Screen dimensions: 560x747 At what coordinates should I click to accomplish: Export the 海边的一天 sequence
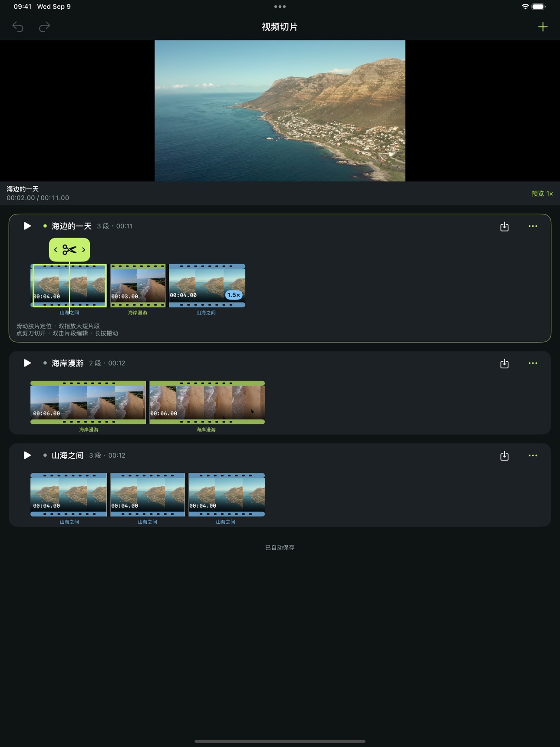point(504,226)
